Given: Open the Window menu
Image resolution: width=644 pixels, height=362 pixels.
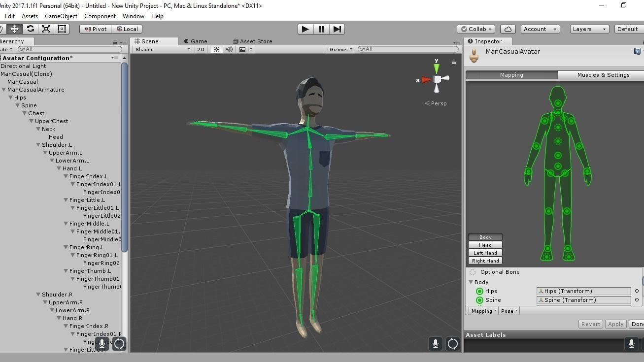Looking at the screenshot, I should (134, 16).
